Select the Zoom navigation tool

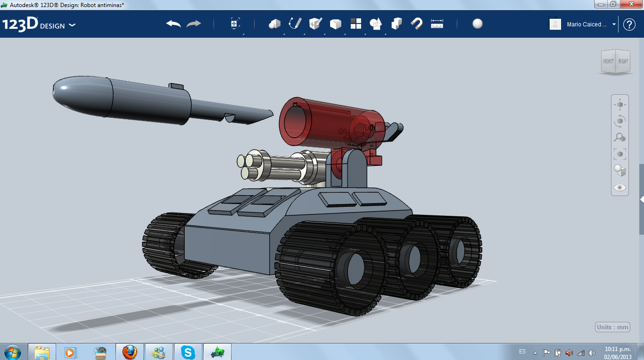click(x=620, y=138)
